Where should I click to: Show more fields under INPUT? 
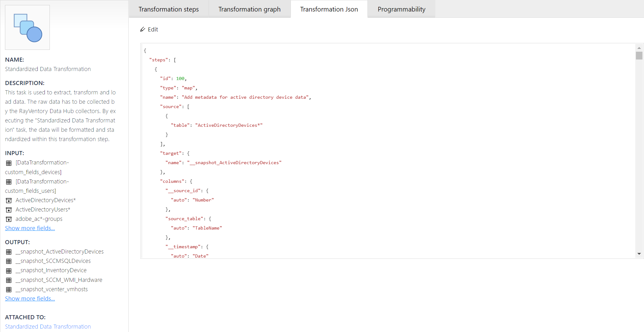(30, 228)
